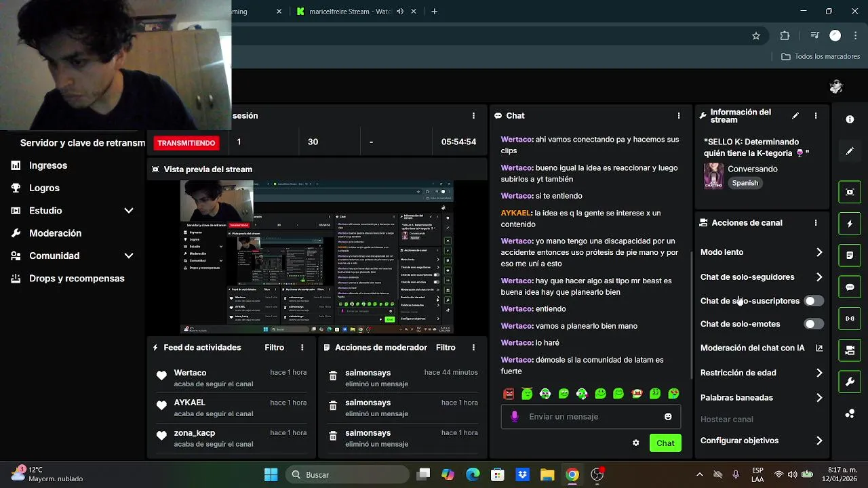Open Acciones de canal three-dot menu
Screen dimensions: 868x488
click(x=816, y=222)
